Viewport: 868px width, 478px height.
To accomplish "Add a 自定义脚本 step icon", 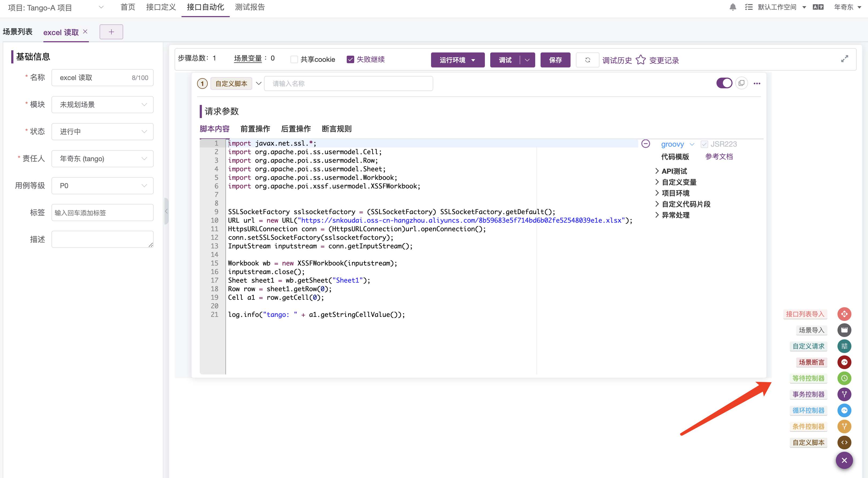I will tap(844, 442).
